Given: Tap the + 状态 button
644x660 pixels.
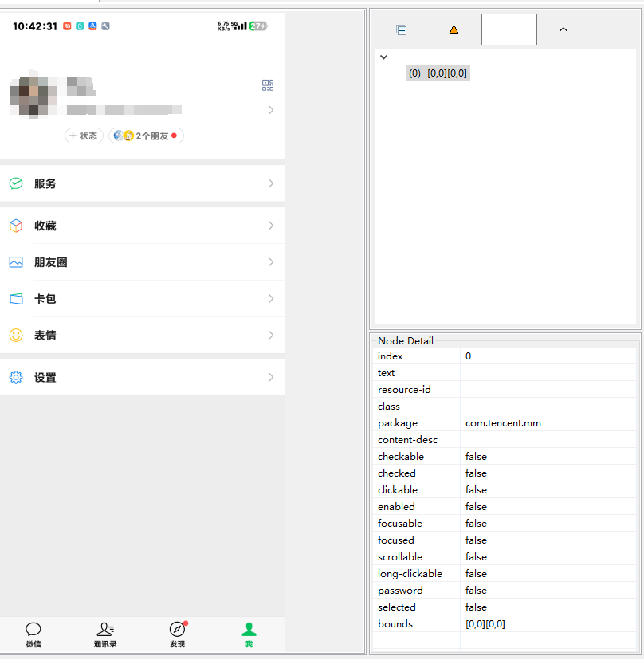Looking at the screenshot, I should point(84,136).
